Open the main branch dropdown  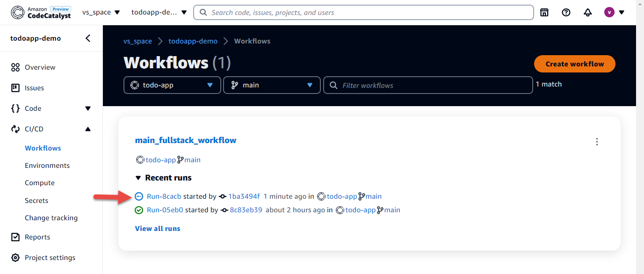tap(272, 85)
